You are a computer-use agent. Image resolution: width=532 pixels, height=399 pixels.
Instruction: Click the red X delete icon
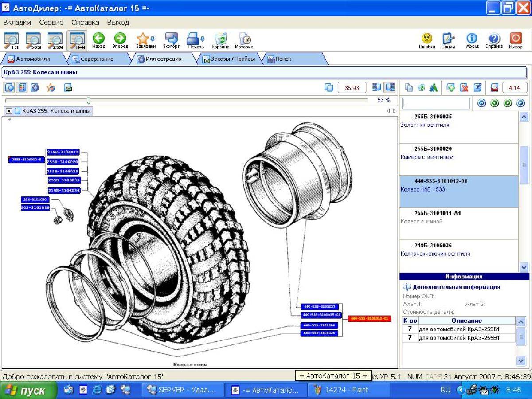pos(464,88)
